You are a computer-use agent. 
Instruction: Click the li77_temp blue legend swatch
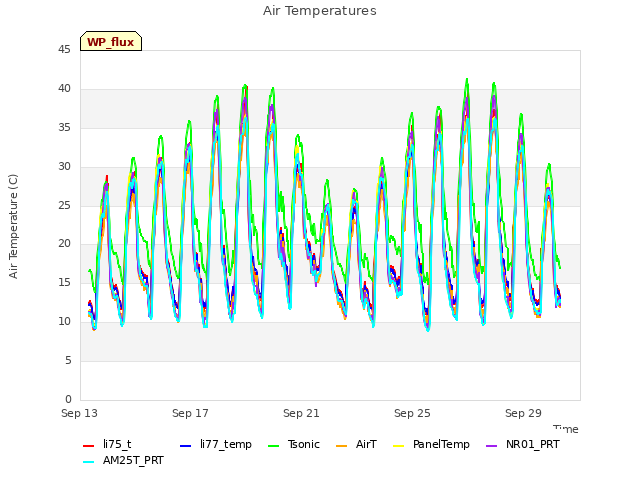point(186,446)
